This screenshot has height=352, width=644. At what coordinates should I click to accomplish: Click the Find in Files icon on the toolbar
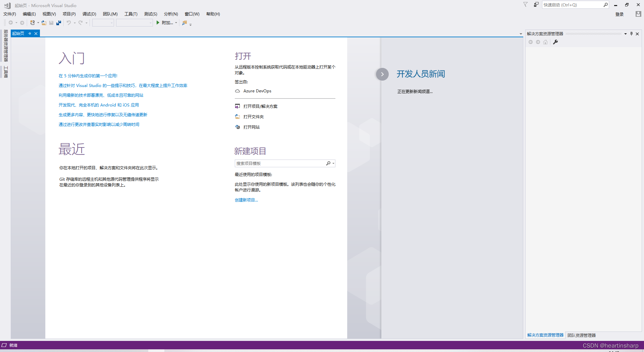pyautogui.click(x=184, y=23)
